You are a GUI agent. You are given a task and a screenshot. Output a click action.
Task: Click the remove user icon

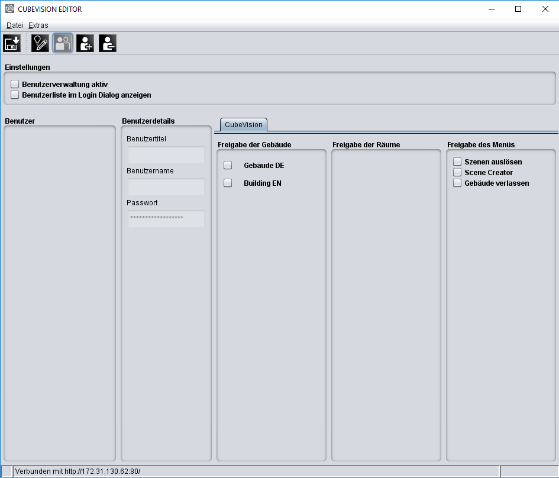coord(108,43)
